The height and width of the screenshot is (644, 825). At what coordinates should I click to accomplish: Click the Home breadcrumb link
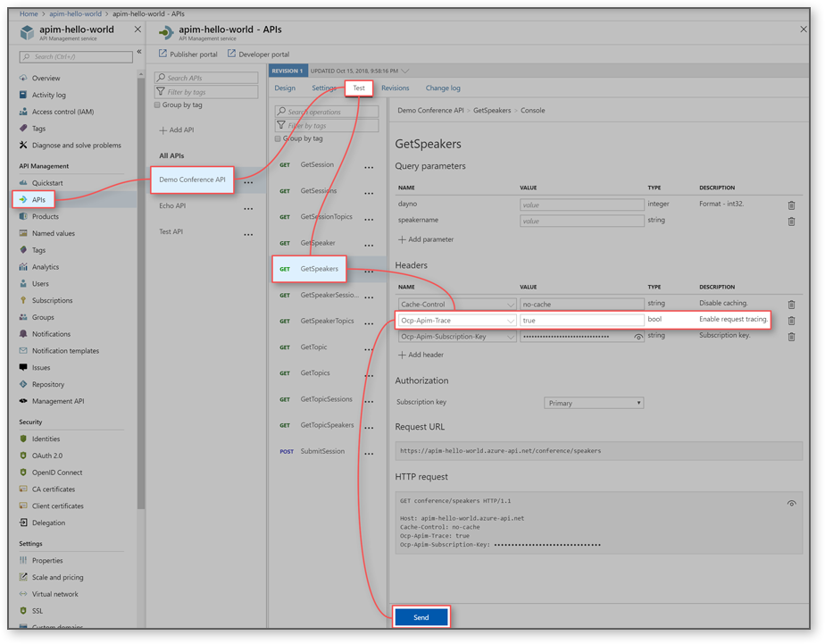pos(29,13)
